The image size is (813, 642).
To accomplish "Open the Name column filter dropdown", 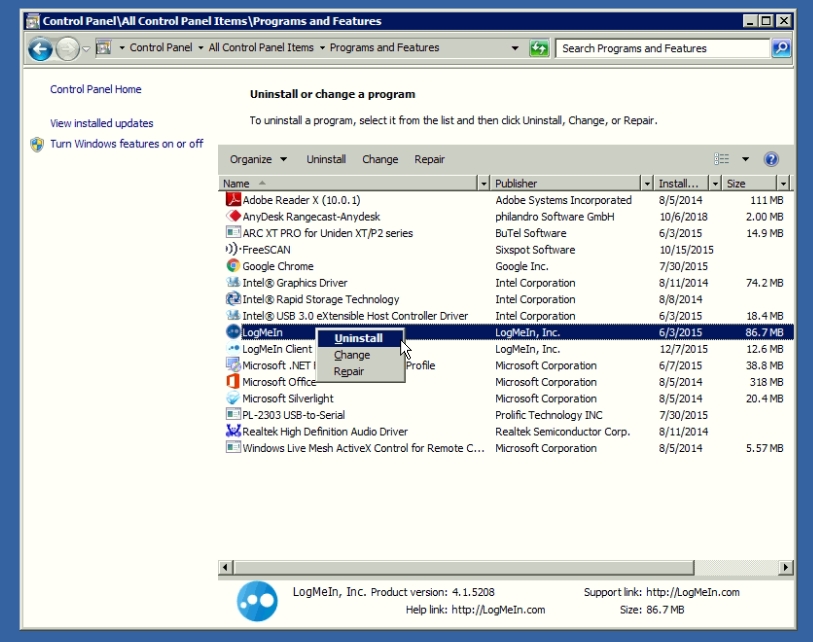I will [483, 184].
